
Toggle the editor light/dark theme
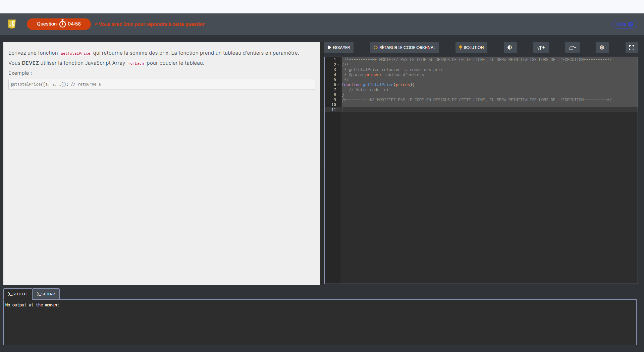pyautogui.click(x=510, y=48)
